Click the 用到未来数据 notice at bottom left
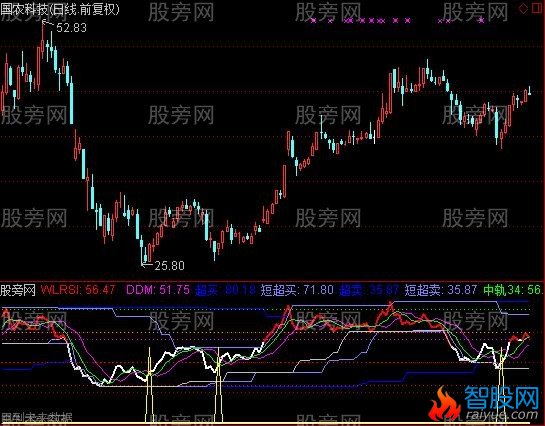 click(36, 417)
